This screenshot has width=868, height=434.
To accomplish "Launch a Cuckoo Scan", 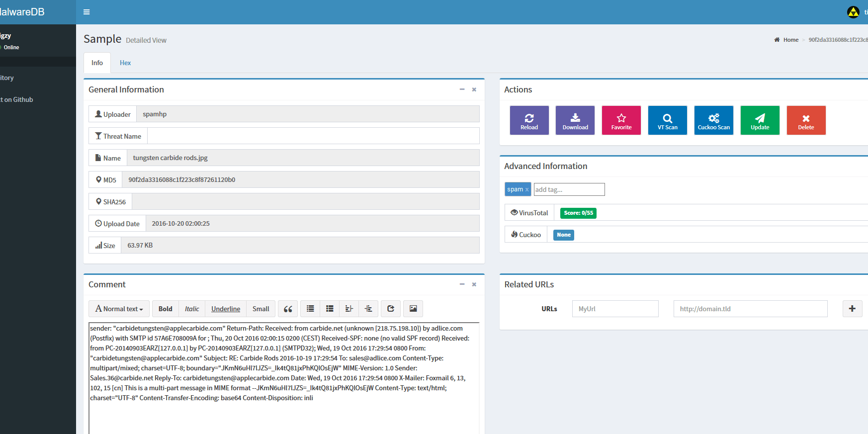I will coord(713,120).
